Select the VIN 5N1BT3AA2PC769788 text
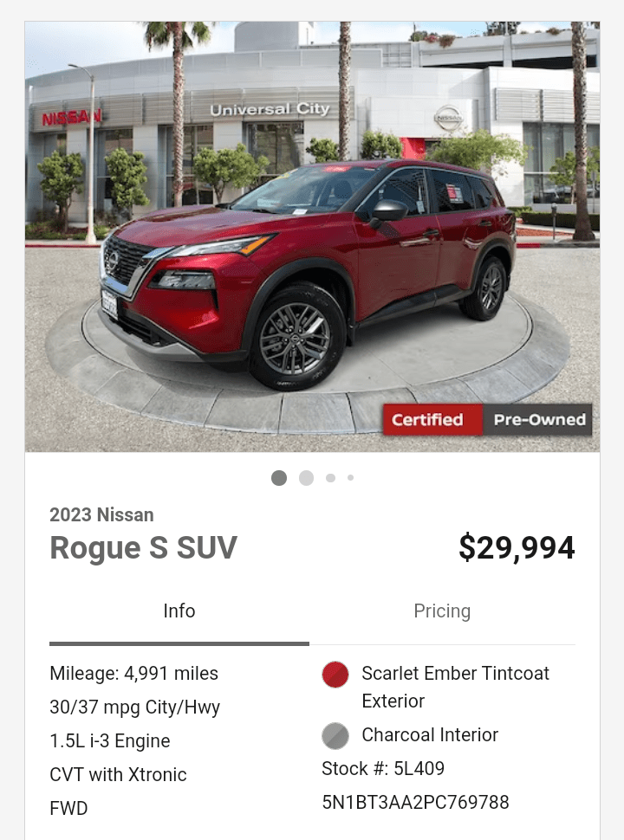This screenshot has height=840, width=624. [x=415, y=802]
